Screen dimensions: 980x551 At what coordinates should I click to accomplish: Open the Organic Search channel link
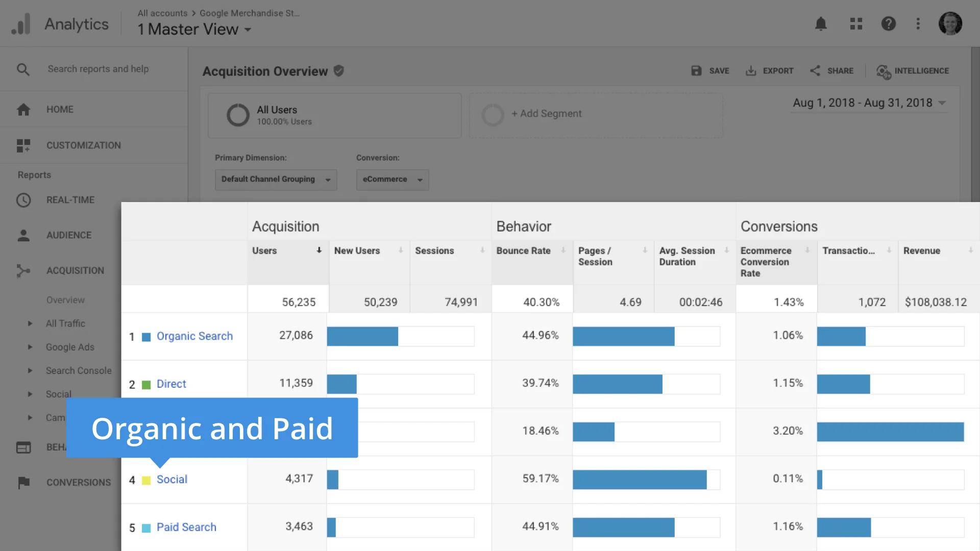(x=194, y=336)
